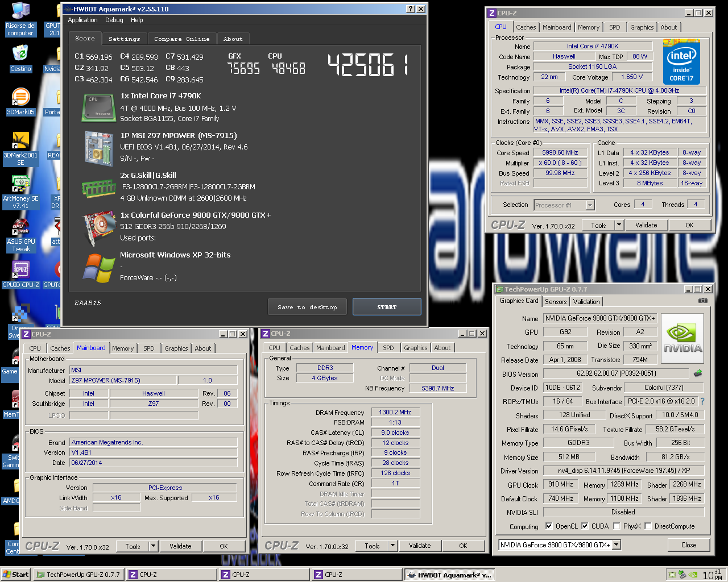Open ASUS GPU Tweak desktop shortcut
The height and width of the screenshot is (582, 728).
click(21, 235)
